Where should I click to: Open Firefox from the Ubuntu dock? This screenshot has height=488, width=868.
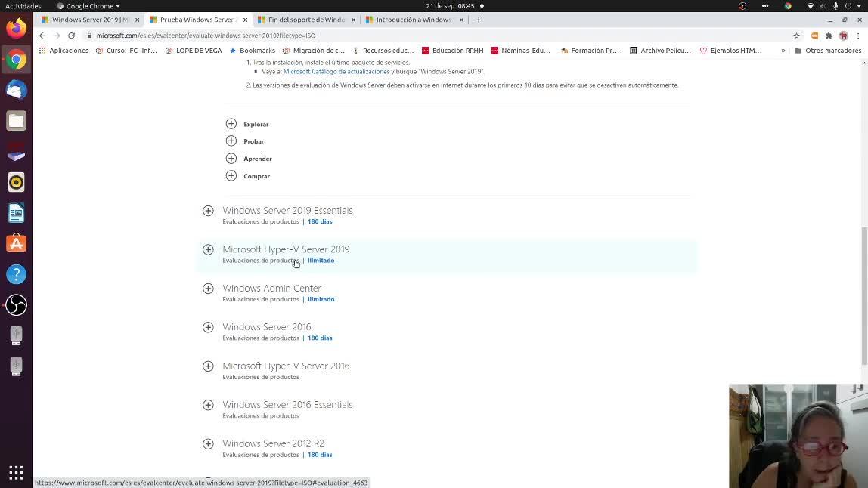16,28
